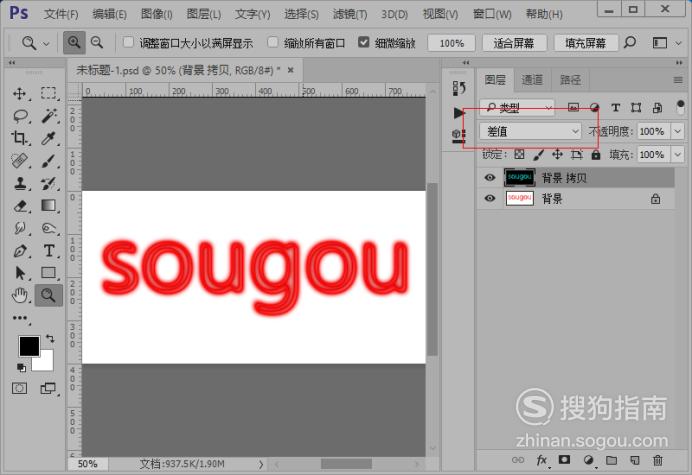Expand the status bar info arrow
The width and height of the screenshot is (692, 475).
point(261,464)
